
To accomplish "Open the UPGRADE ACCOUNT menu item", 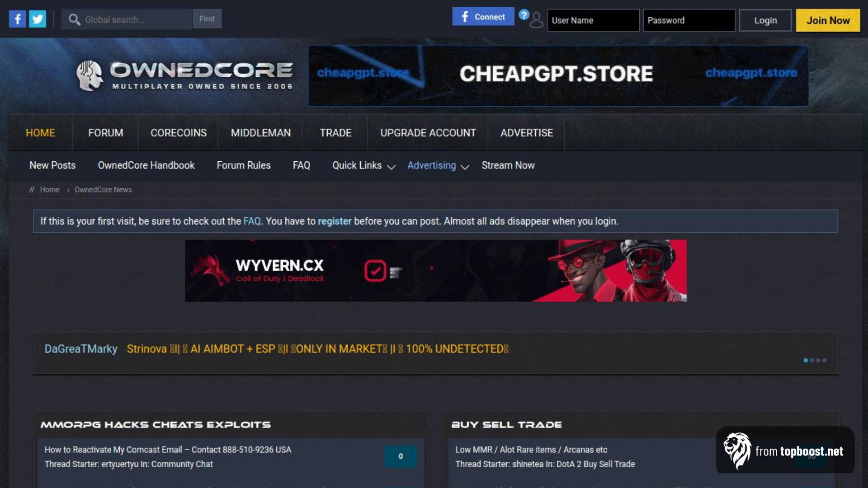I will pos(428,133).
